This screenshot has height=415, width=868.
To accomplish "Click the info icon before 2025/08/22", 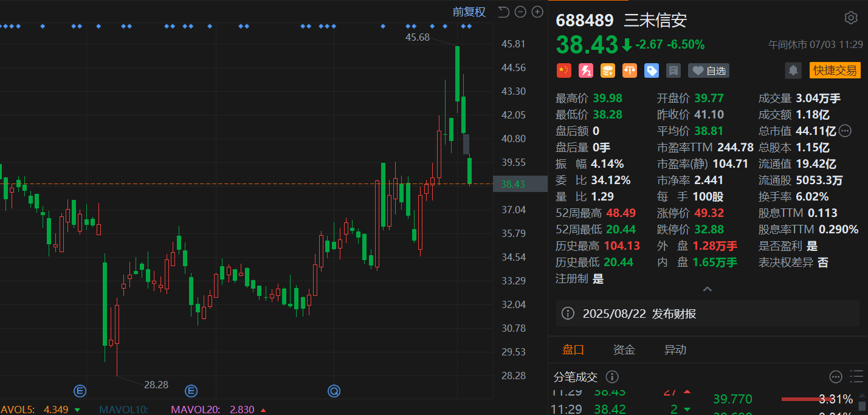I will click(568, 314).
